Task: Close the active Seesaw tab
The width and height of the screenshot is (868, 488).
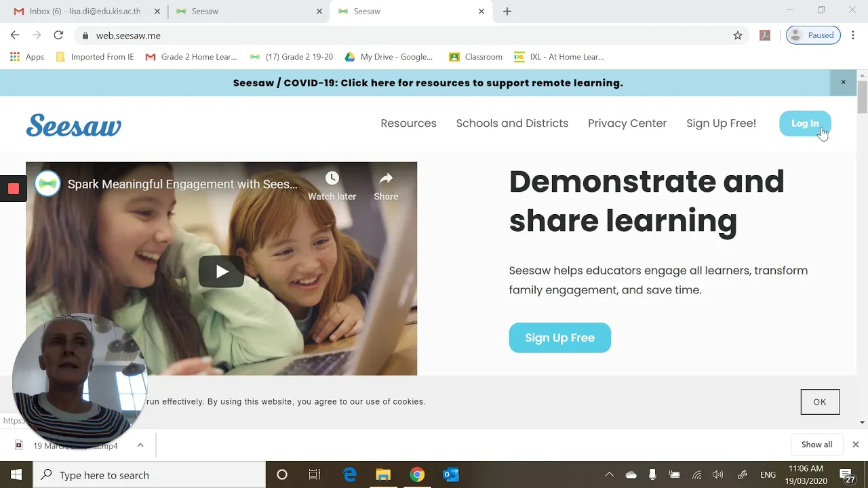Action: [x=481, y=12]
